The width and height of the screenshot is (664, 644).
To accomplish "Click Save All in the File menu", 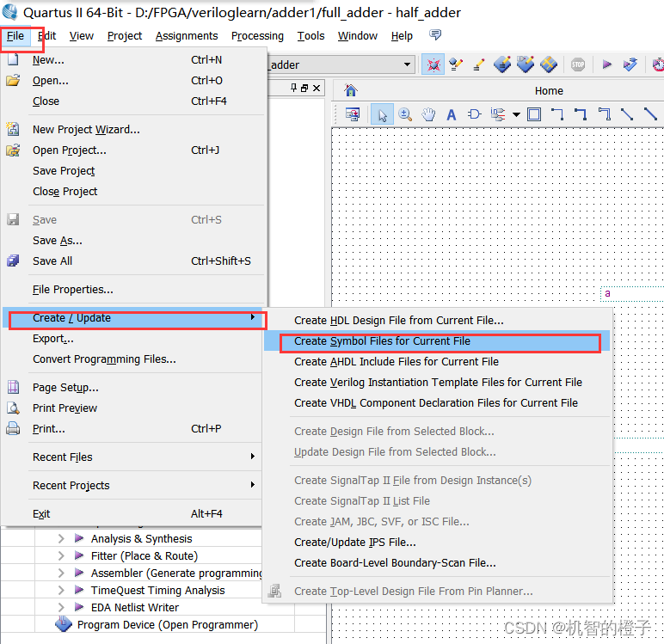I will [x=134, y=261].
